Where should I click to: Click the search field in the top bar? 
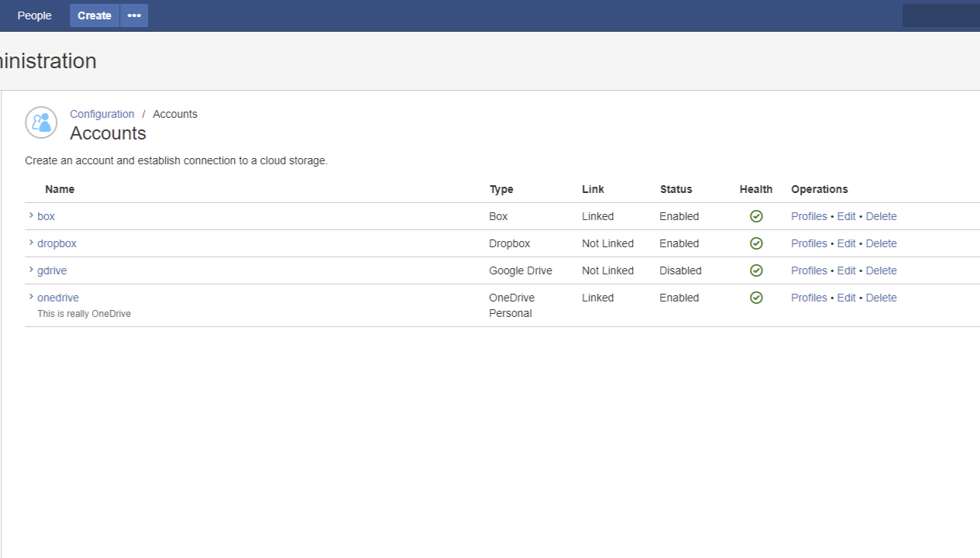pos(940,15)
